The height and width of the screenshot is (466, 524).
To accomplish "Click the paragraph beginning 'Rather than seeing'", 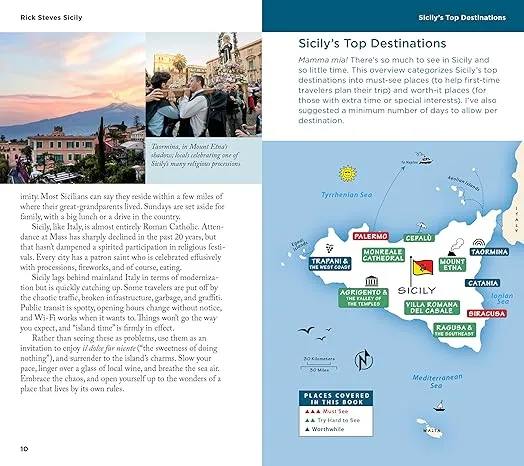I will tap(121, 363).
